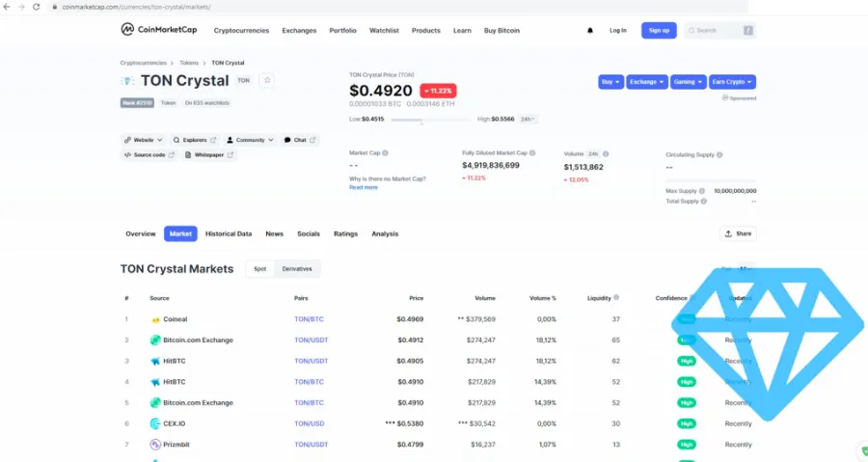Click Bitcoin.com Exchange logo in TON/USDT row
The width and height of the screenshot is (868, 462).
[155, 340]
